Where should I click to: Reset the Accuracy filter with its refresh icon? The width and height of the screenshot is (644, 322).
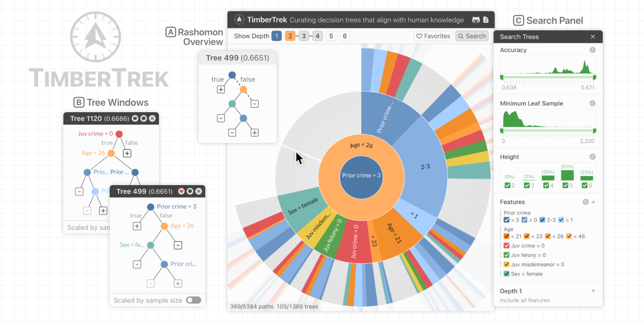pos(592,50)
